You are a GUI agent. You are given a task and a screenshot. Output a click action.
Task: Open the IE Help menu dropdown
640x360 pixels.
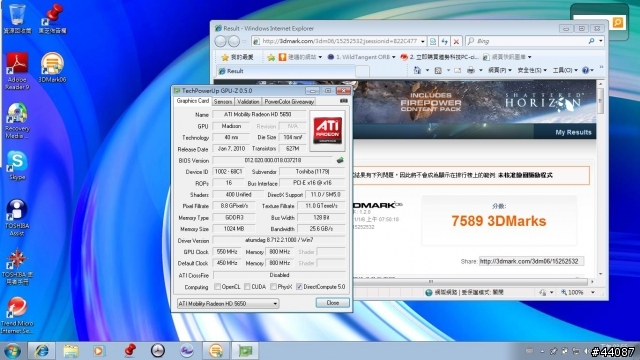coord(588,70)
